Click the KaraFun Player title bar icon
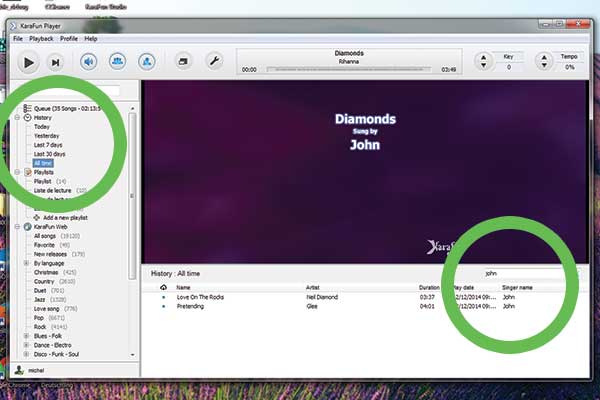Image resolution: width=600 pixels, height=400 pixels. click(13, 26)
